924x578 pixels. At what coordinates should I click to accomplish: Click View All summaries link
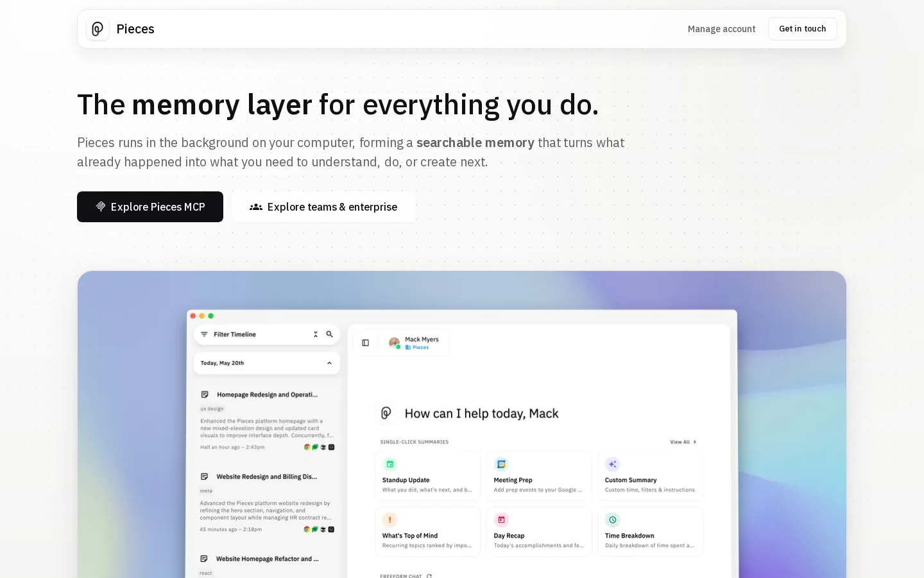[x=683, y=442]
